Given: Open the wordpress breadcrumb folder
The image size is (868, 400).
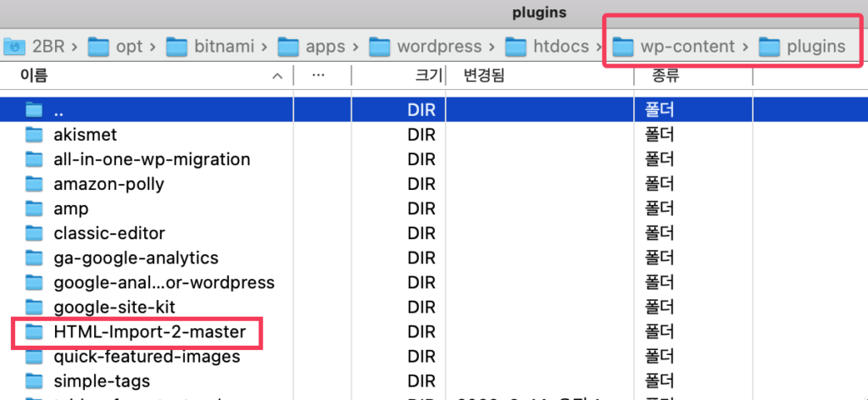Looking at the screenshot, I should coord(438,46).
